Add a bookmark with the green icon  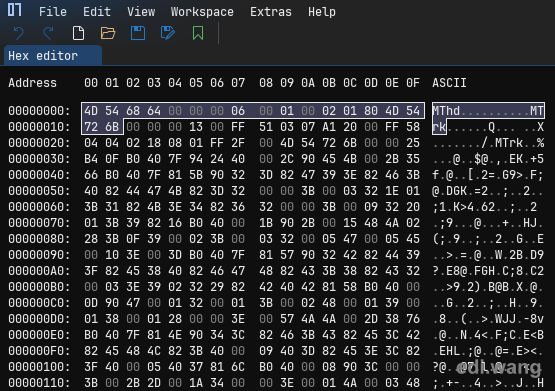pos(198,33)
